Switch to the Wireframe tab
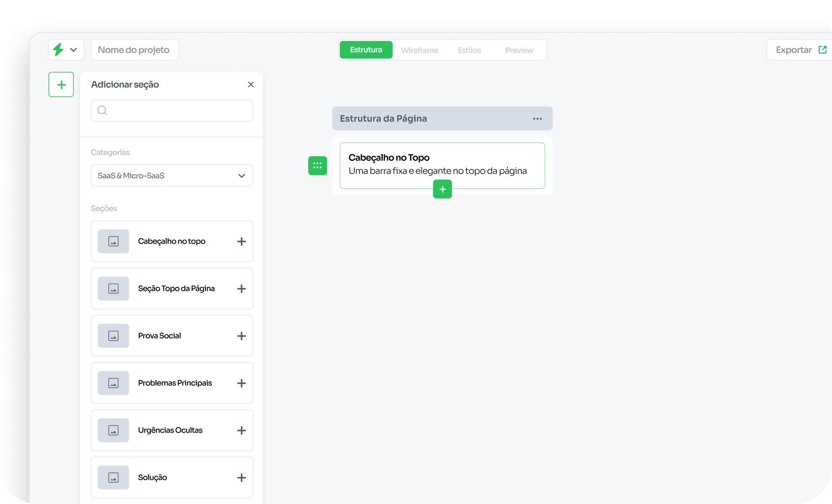Viewport: 832px width, 504px height. coord(419,50)
